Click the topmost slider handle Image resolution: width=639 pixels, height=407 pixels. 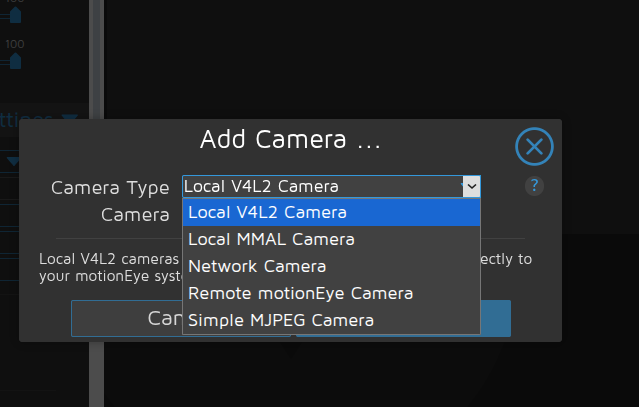(15, 14)
